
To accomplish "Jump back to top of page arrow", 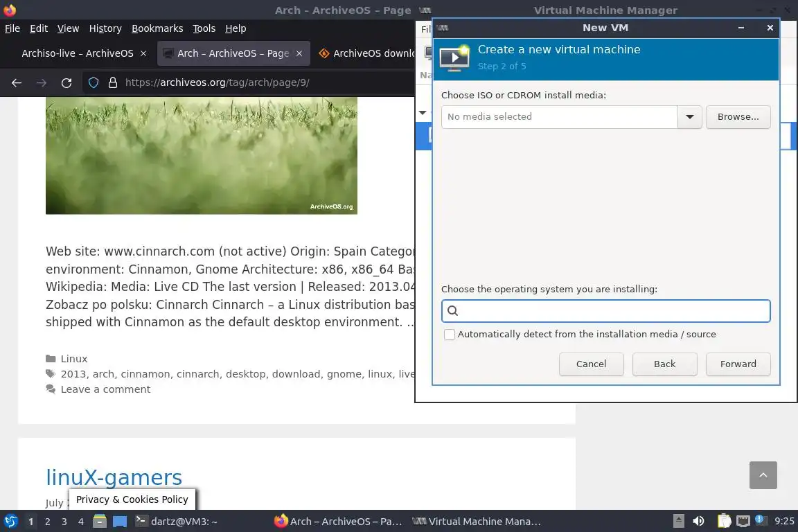I will pos(763,475).
